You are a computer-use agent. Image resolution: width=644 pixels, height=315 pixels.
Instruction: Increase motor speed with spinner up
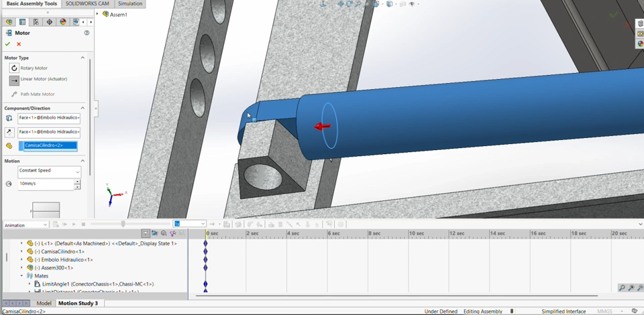click(x=77, y=182)
